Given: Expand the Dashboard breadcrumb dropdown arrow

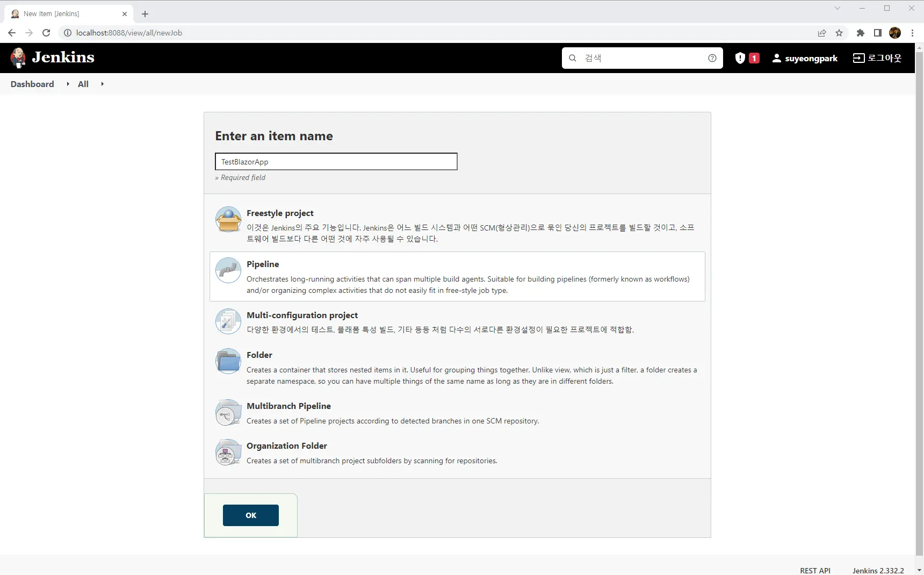Looking at the screenshot, I should click(x=68, y=84).
